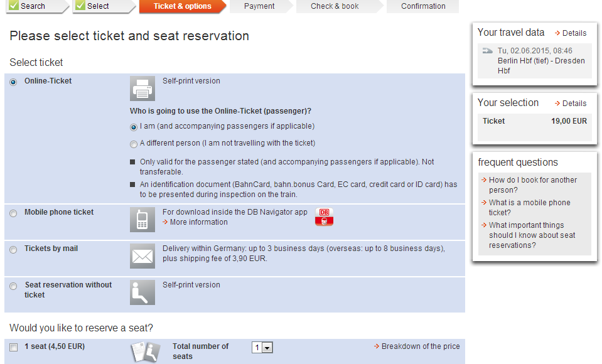The image size is (602, 364).
Task: Click the red DB Navigator app icon
Action: [324, 217]
